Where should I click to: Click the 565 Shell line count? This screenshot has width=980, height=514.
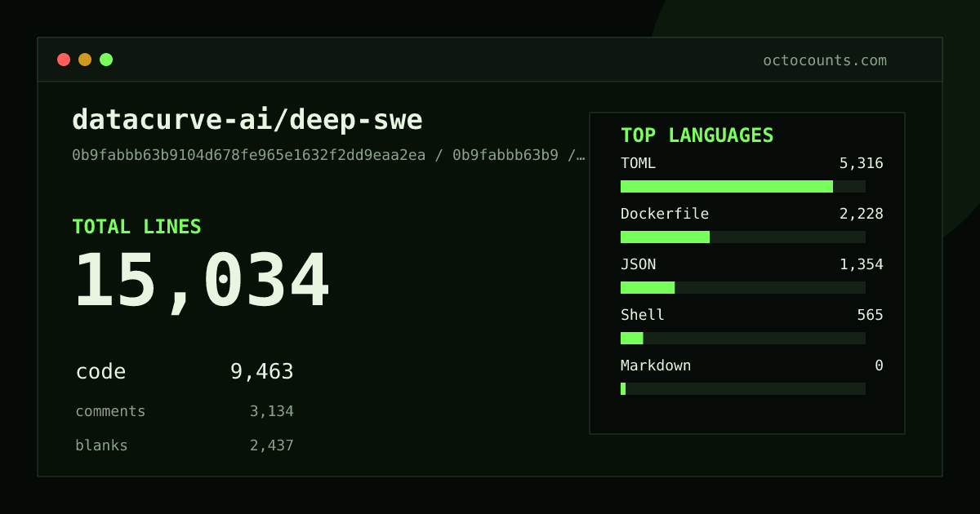click(871, 315)
